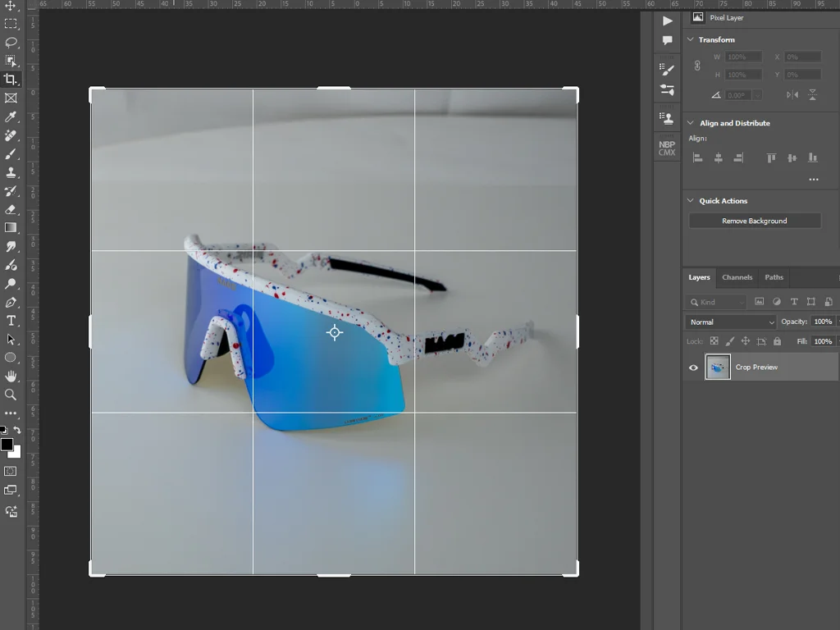This screenshot has height=630, width=840.
Task: Select the Crop Preview layer thumbnail
Action: (x=718, y=367)
